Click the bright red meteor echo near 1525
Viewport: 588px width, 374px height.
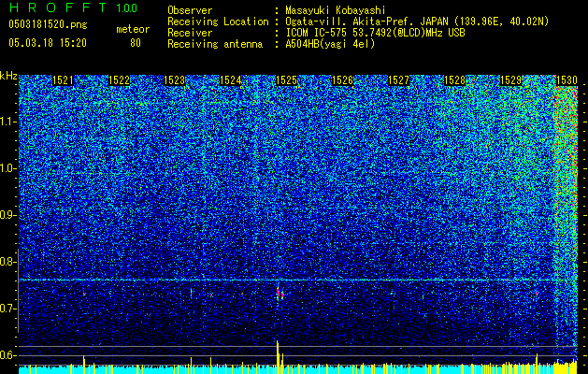[280, 294]
